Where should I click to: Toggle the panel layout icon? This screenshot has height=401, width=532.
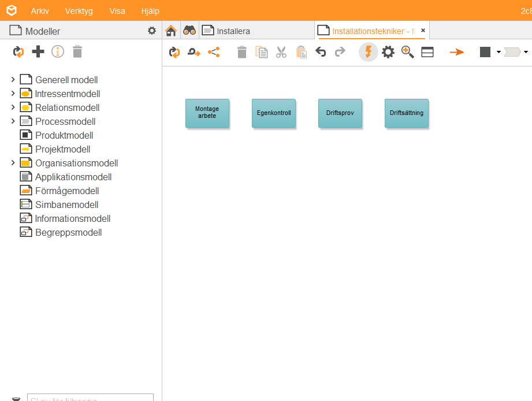[x=427, y=53]
